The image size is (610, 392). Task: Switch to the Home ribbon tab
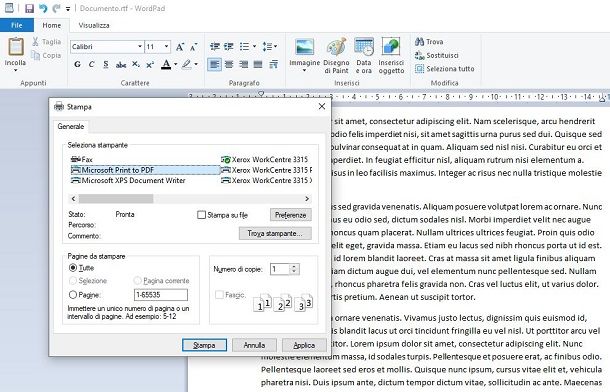coord(52,25)
